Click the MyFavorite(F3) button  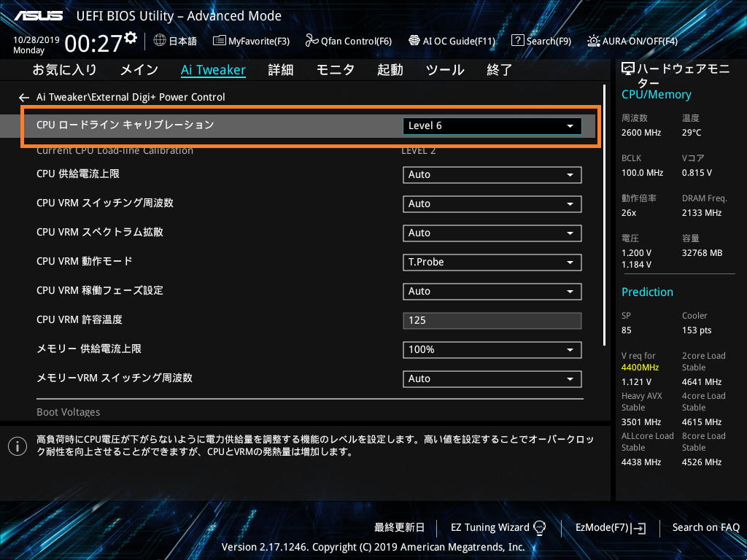click(x=251, y=41)
